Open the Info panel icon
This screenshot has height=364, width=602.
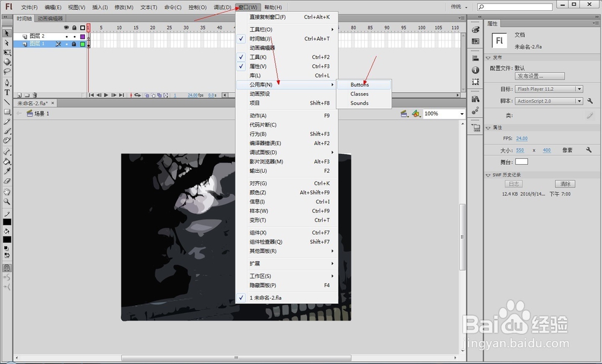click(x=476, y=70)
